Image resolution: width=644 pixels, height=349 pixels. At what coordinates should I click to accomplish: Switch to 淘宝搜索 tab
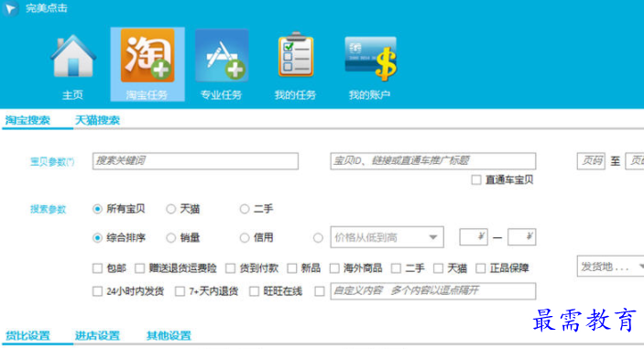27,120
